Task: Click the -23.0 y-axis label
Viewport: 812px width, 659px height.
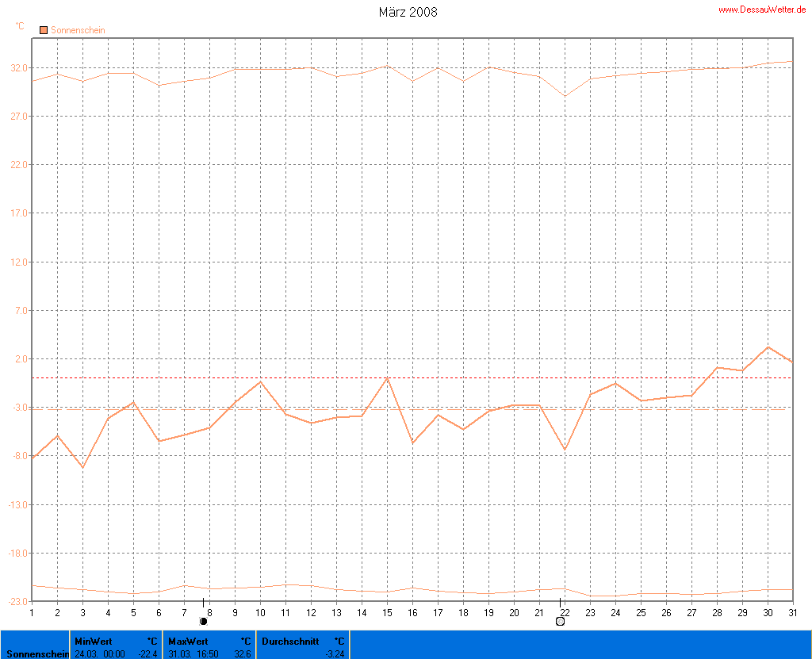Action: pyautogui.click(x=16, y=602)
